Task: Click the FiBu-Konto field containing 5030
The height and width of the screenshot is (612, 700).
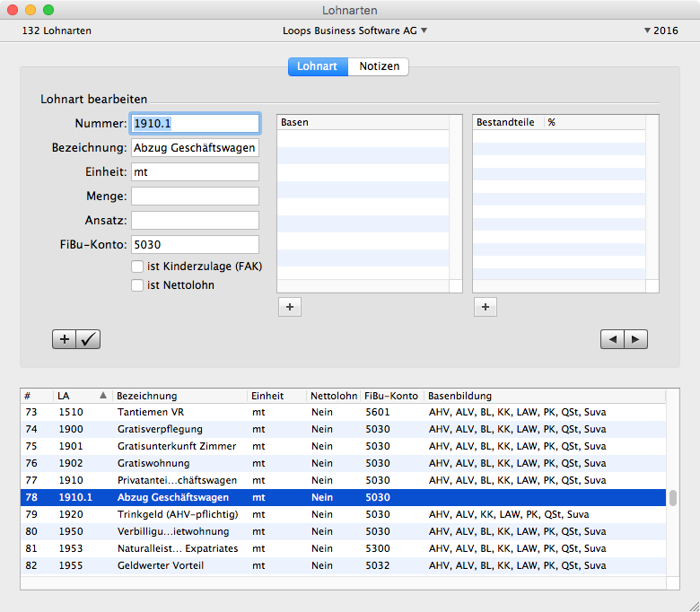Action: (x=195, y=244)
